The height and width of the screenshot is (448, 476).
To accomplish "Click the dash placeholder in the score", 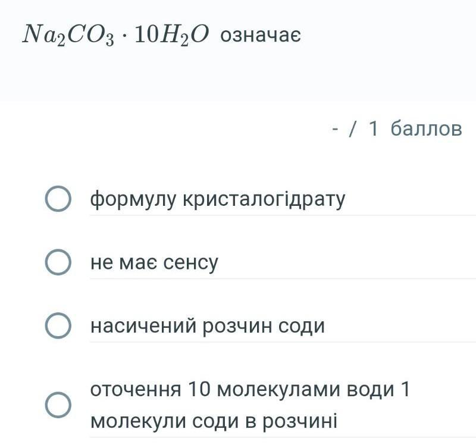I will 336,128.
